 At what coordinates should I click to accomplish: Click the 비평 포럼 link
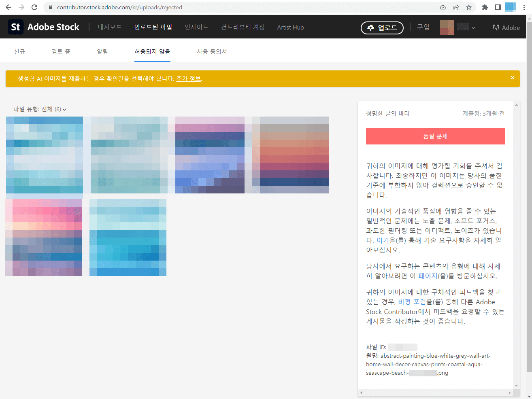[412, 302]
